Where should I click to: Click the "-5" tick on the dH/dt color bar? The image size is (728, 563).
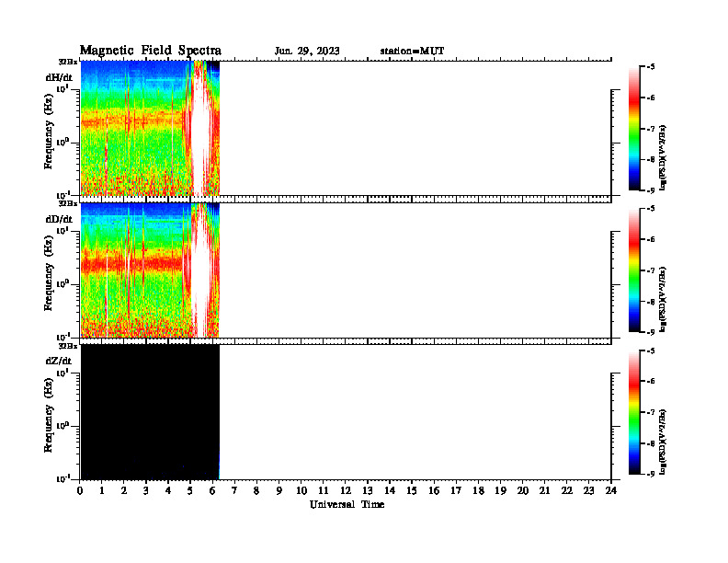tap(651, 67)
